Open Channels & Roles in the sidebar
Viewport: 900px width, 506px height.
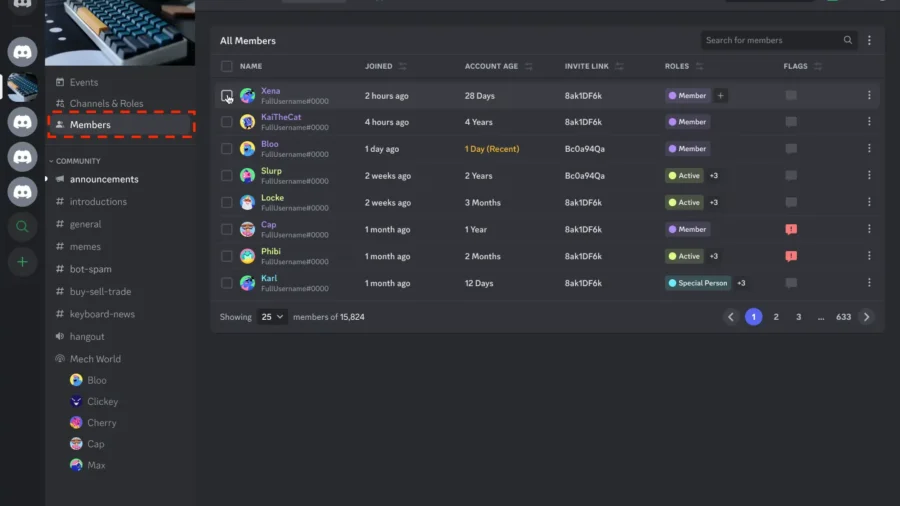pos(106,104)
